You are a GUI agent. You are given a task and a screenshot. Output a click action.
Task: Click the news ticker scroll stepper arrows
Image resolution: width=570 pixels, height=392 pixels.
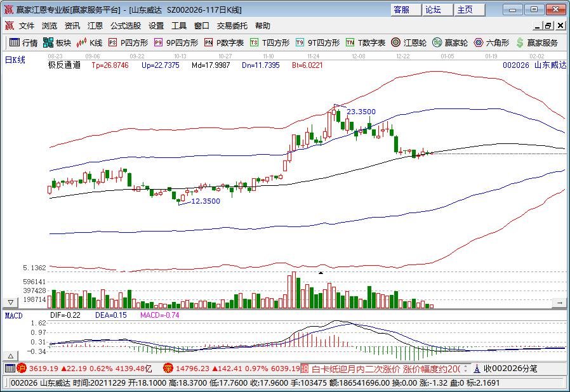coord(465,369)
